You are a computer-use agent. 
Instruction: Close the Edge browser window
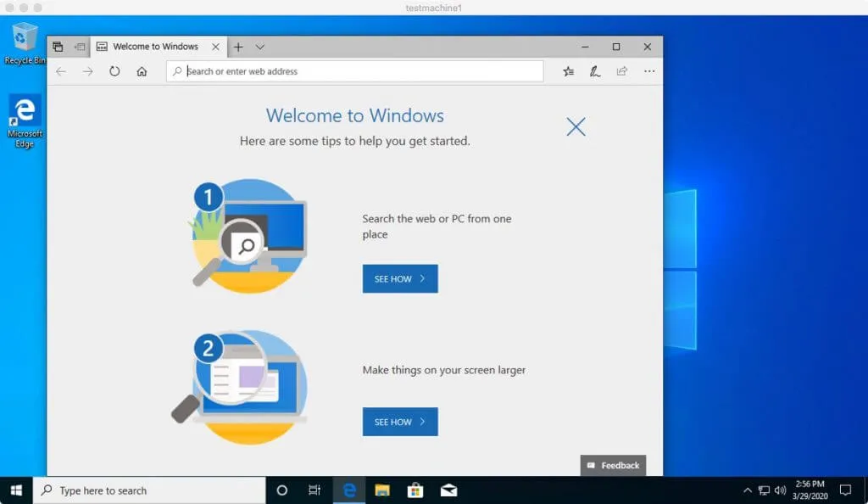click(x=647, y=47)
